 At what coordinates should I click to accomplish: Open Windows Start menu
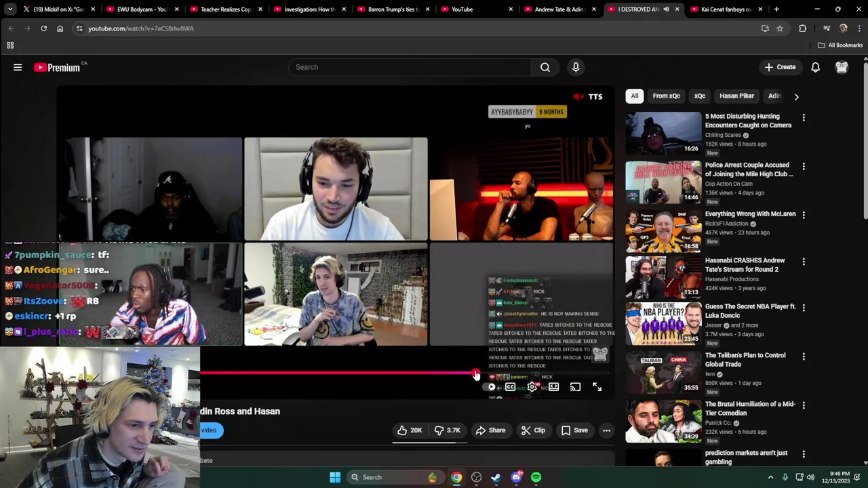tap(335, 477)
